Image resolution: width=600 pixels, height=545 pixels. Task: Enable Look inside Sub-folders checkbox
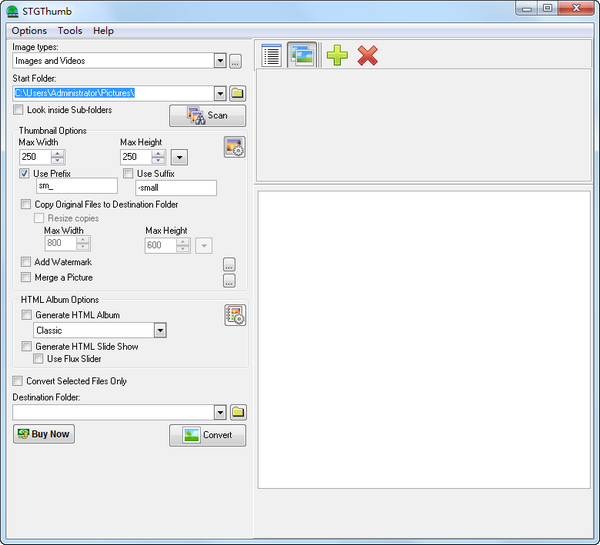[x=18, y=110]
